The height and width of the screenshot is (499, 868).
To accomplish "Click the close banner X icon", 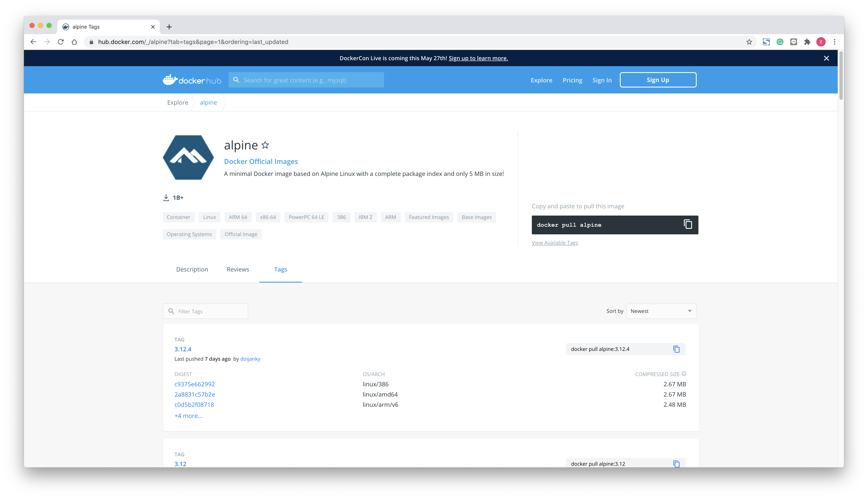I will point(826,58).
